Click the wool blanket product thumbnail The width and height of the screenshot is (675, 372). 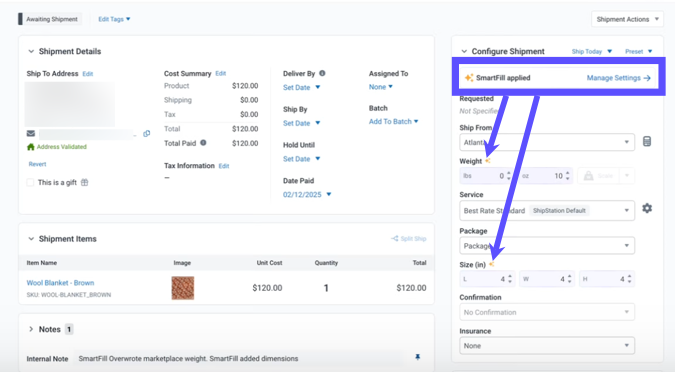click(183, 288)
